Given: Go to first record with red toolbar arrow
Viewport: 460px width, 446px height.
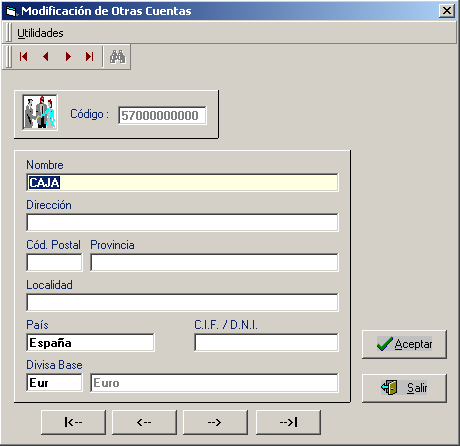Looking at the screenshot, I should tap(24, 57).
